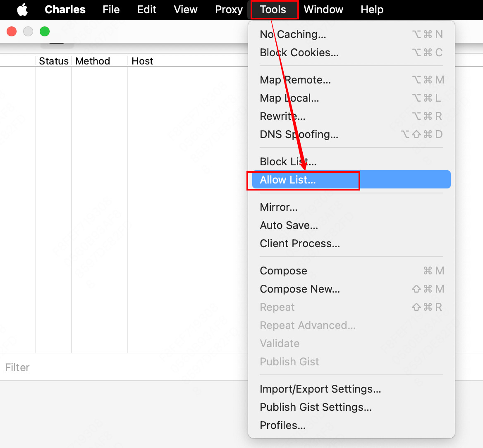Click the Status column header
Viewport: 483px width, 448px height.
click(x=54, y=61)
